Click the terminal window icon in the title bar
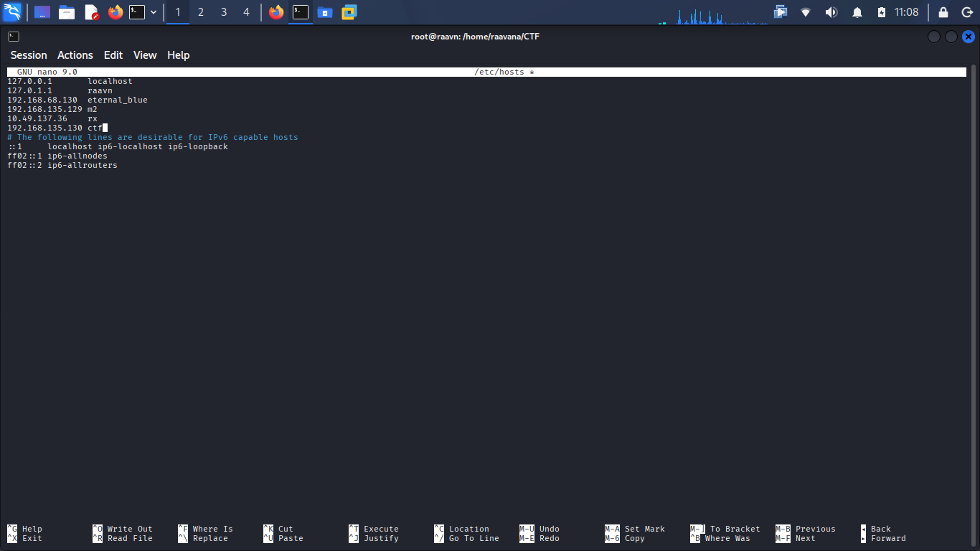 [14, 37]
